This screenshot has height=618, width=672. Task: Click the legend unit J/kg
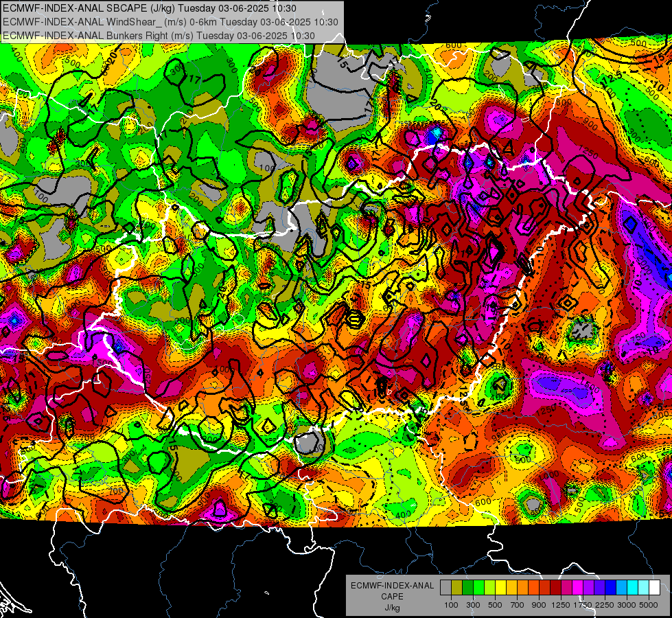393,608
